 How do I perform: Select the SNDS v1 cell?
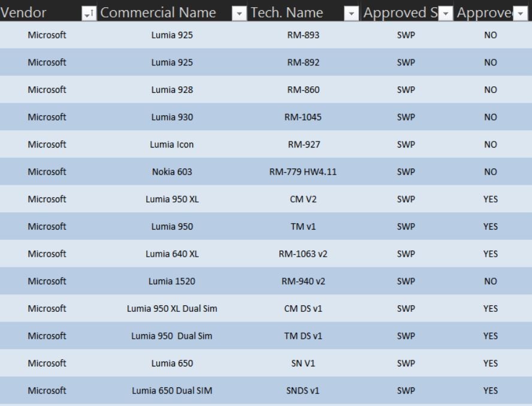pyautogui.click(x=304, y=390)
